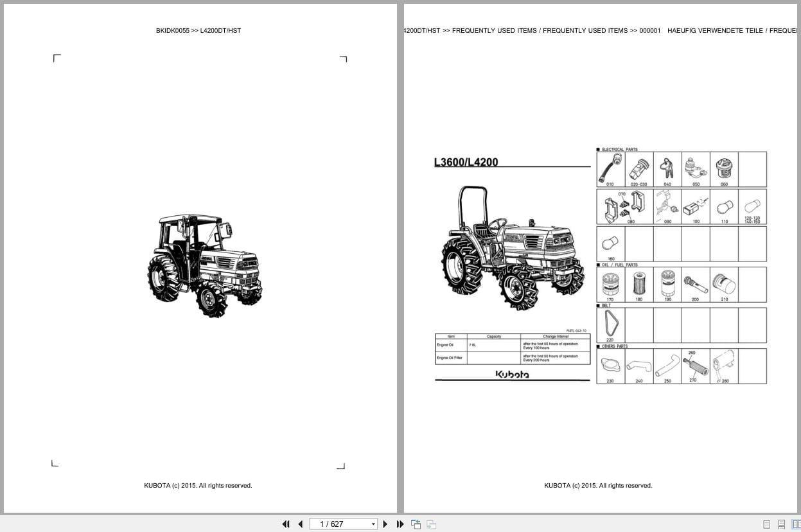Click the Item column header in the table
The height and width of the screenshot is (532, 801).
tap(452, 337)
